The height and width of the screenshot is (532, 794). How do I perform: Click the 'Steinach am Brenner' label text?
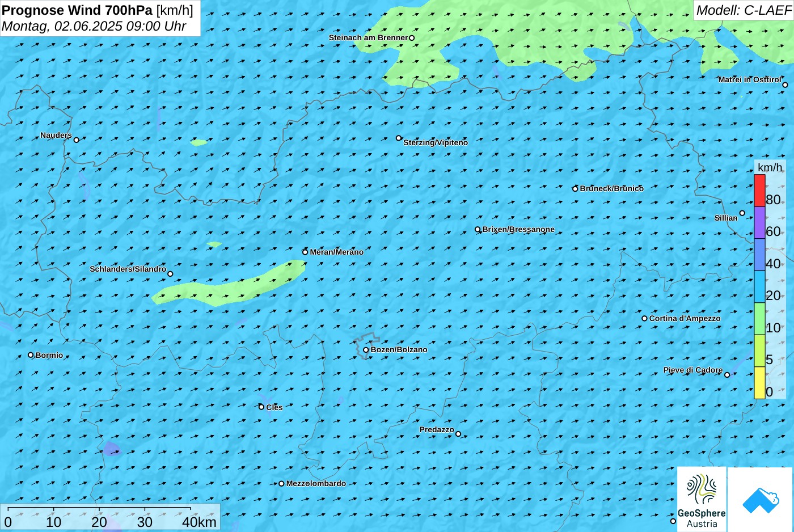(x=368, y=37)
